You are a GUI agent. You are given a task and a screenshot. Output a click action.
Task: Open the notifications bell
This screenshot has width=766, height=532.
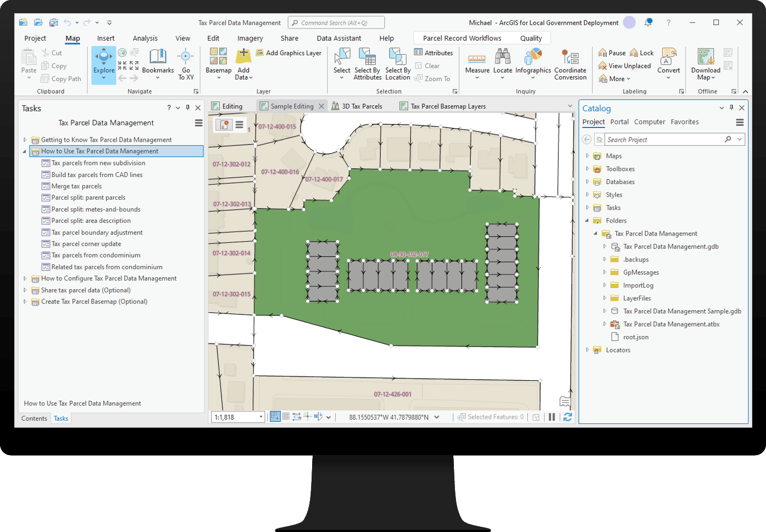[x=648, y=22]
